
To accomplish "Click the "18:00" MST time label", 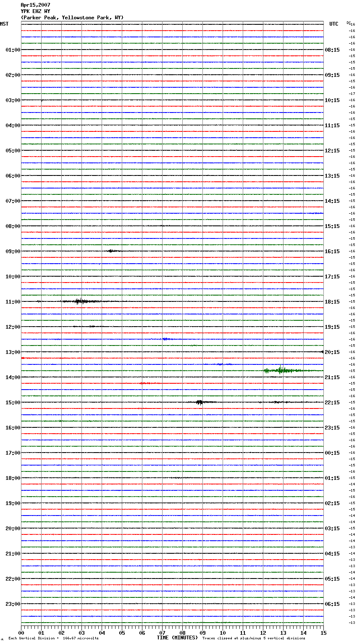I will [x=13, y=478].
